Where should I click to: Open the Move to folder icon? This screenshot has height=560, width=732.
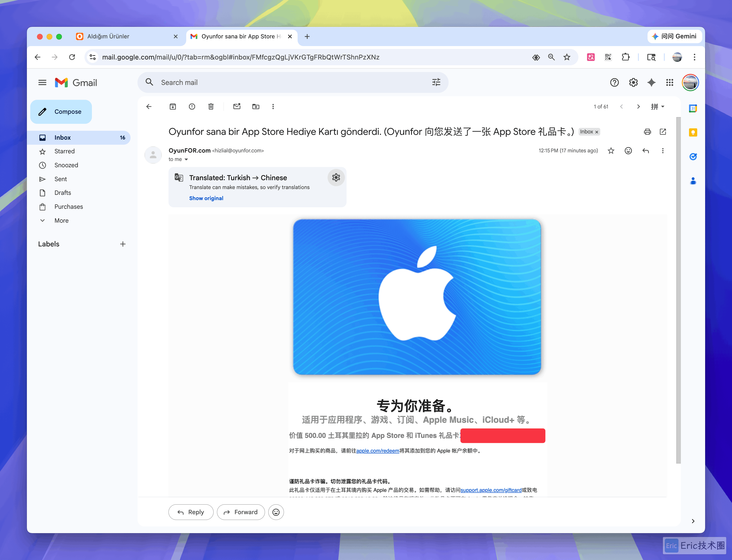click(256, 107)
